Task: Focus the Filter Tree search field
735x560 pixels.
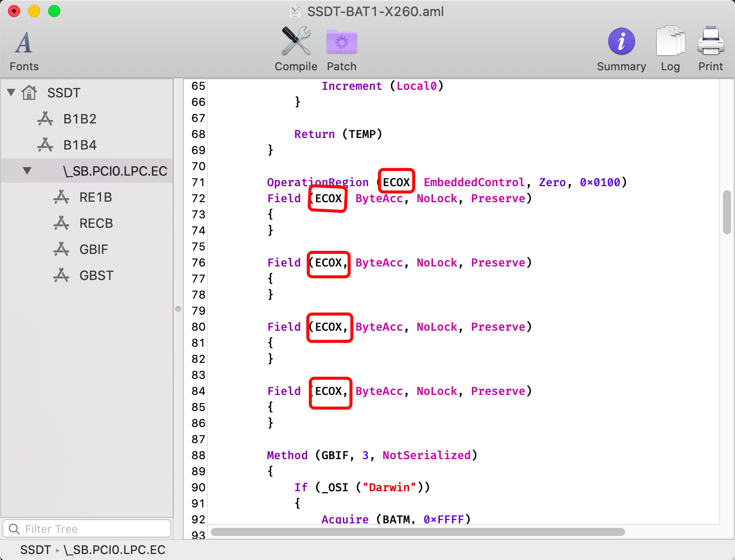Action: [87, 529]
